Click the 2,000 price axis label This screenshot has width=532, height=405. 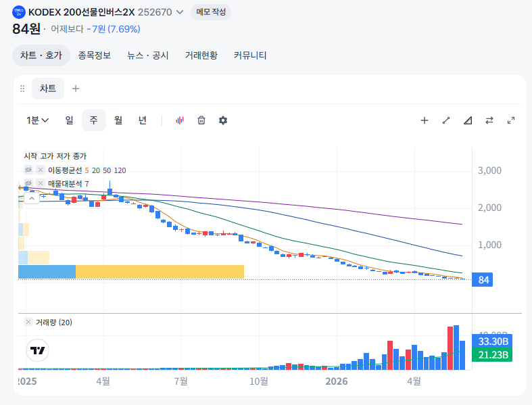pos(489,208)
